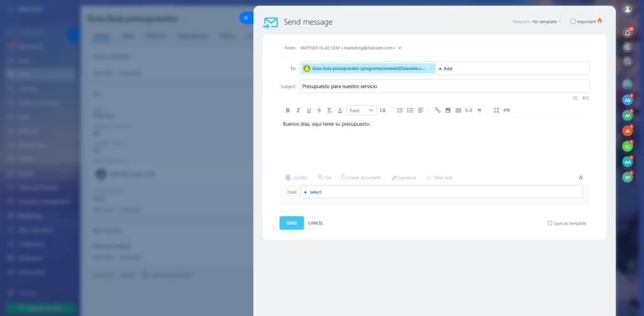The height and width of the screenshot is (316, 644).
Task: Switch the editor to HTML source mode
Action: (x=507, y=110)
